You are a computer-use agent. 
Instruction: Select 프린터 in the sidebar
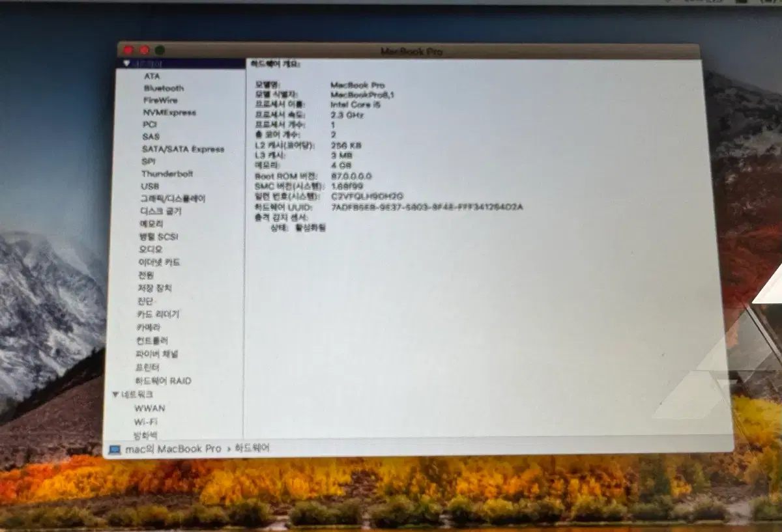pos(148,367)
